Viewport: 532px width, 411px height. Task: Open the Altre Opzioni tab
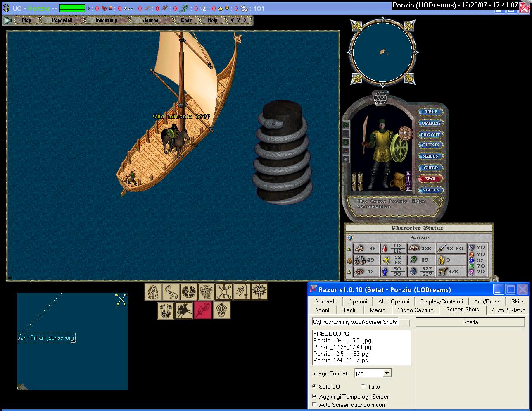394,301
